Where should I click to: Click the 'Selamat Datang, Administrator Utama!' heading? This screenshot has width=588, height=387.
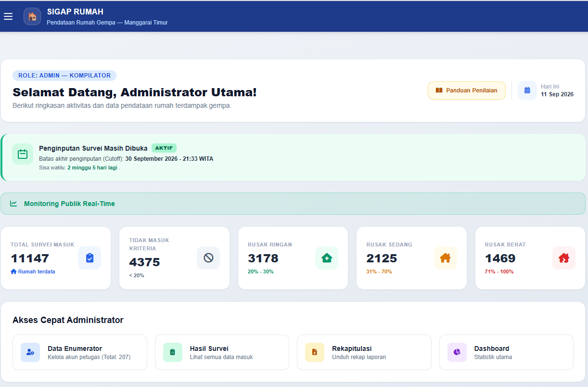coord(135,92)
